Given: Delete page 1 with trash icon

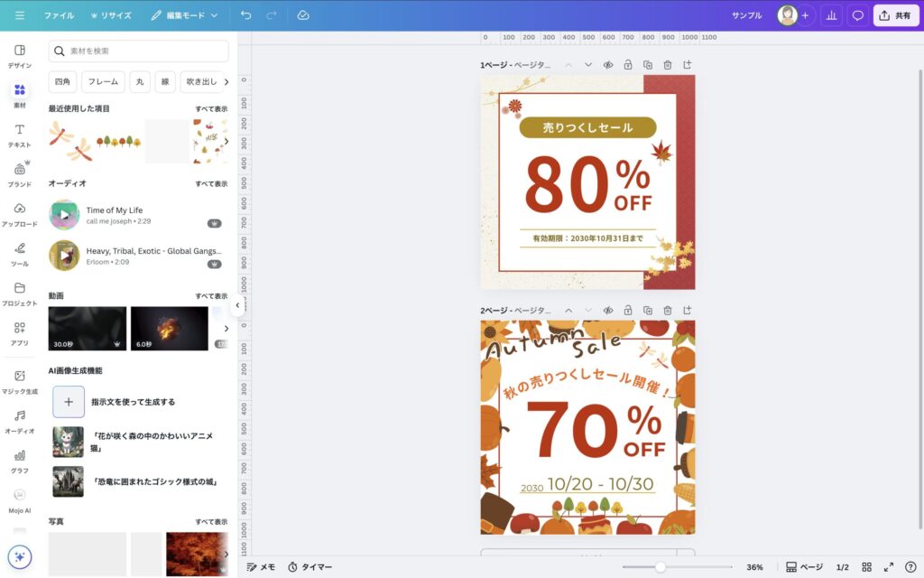Looking at the screenshot, I should [x=668, y=65].
